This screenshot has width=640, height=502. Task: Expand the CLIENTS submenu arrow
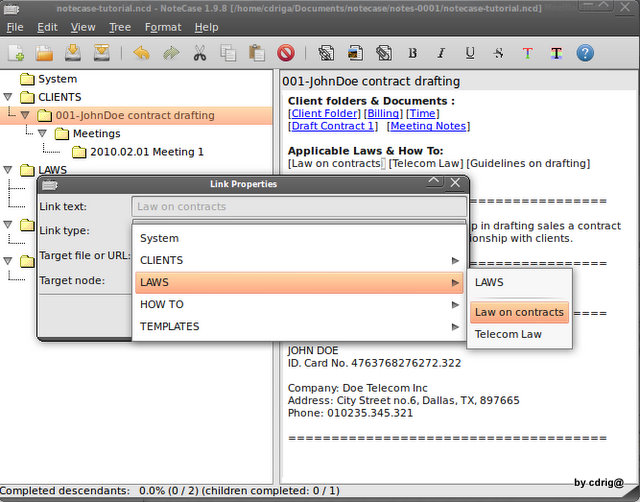[x=455, y=260]
